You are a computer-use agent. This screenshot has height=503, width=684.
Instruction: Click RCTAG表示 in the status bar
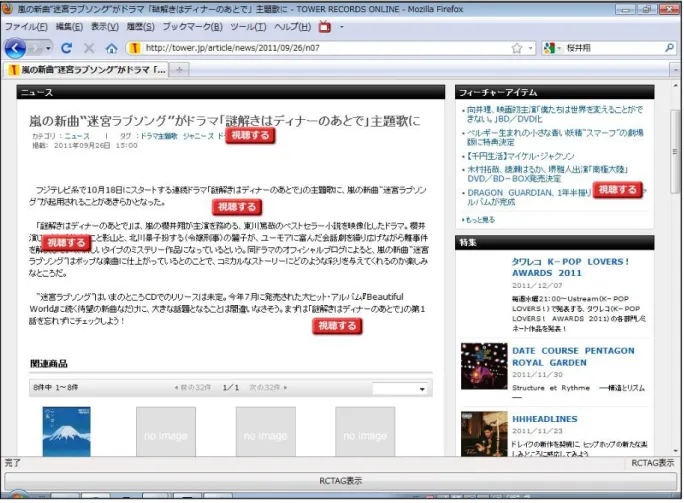(x=653, y=463)
